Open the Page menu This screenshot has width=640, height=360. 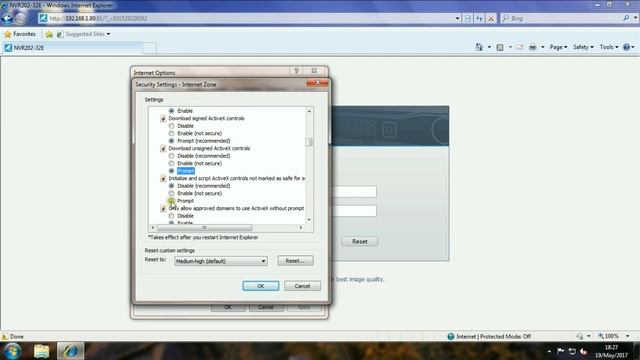[x=558, y=47]
